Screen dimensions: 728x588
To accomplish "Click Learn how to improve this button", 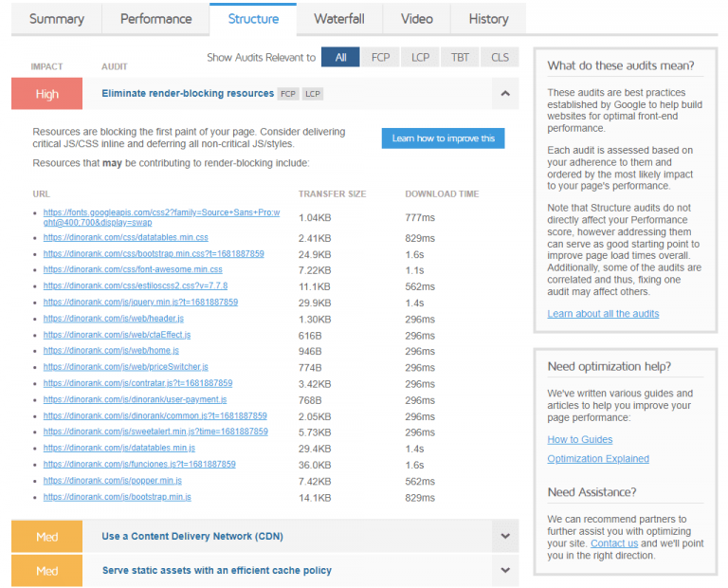I will pos(443,138).
